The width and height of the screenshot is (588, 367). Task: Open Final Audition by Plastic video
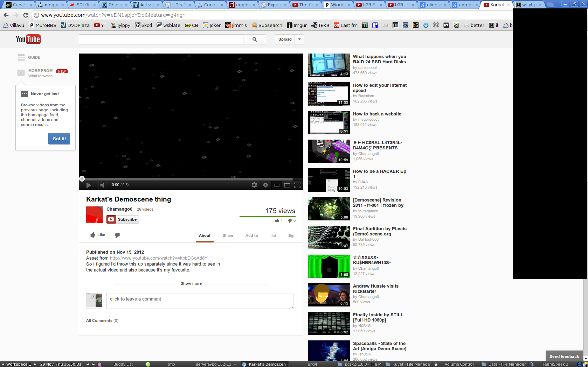click(380, 231)
